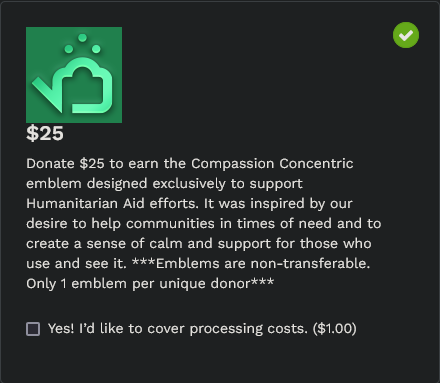Click 'create a sense of calm' description line
Viewport: 440px width, 383px height.
click(199, 244)
